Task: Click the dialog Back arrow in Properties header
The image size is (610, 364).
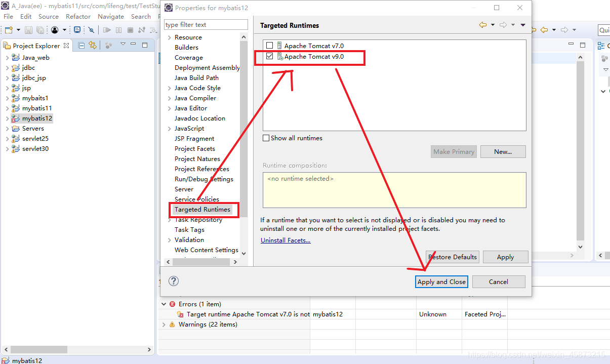Action: pyautogui.click(x=483, y=25)
